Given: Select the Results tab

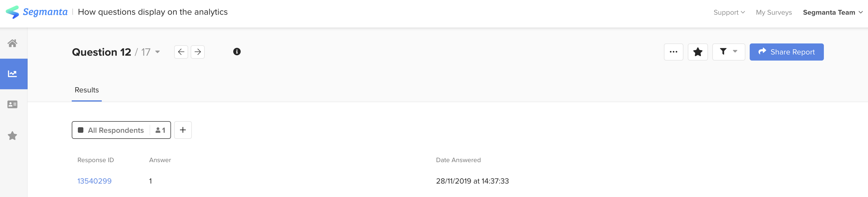Looking at the screenshot, I should coord(87,90).
